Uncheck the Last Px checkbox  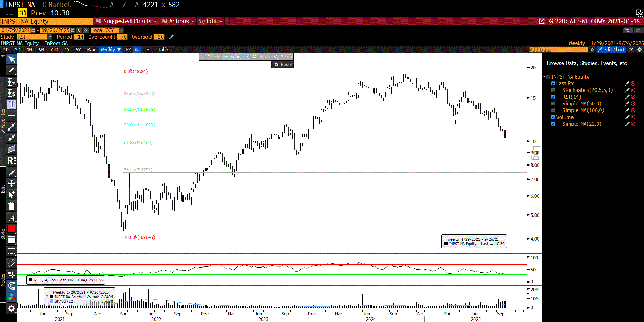[x=553, y=83]
